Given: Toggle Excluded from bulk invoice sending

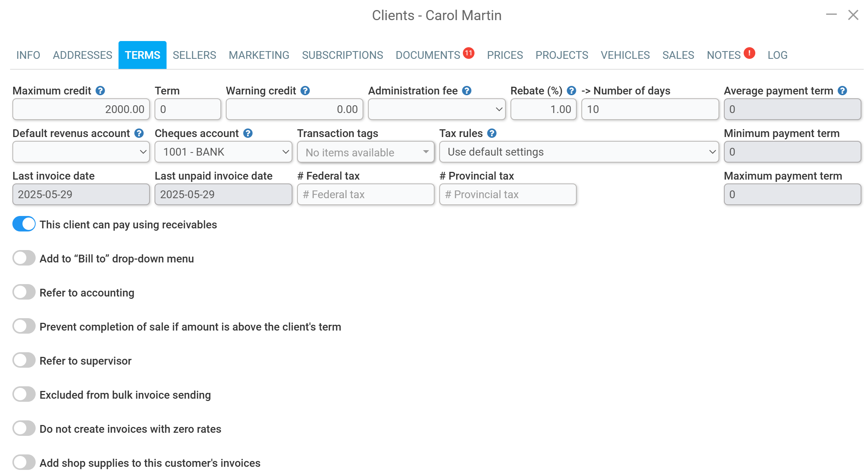Looking at the screenshot, I should [x=24, y=394].
